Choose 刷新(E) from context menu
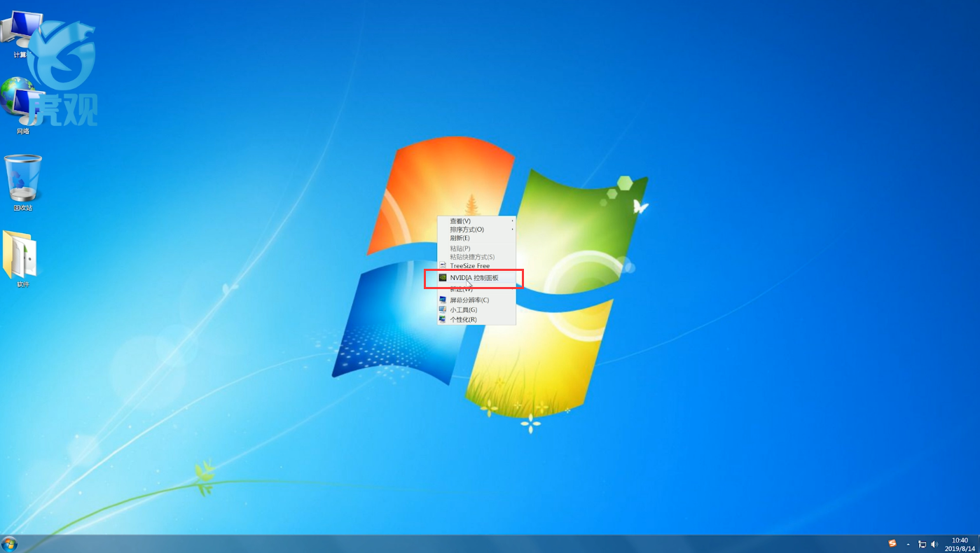The height and width of the screenshot is (553, 980). (476, 238)
